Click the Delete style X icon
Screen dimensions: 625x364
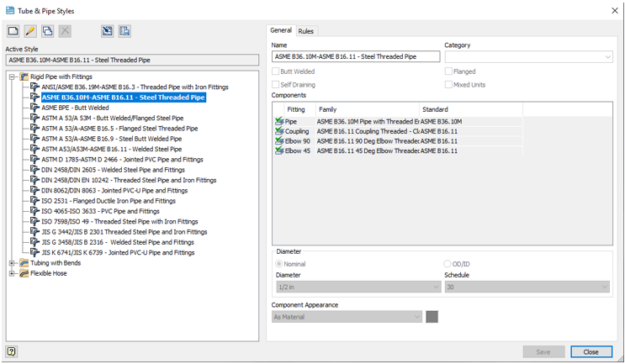(65, 31)
